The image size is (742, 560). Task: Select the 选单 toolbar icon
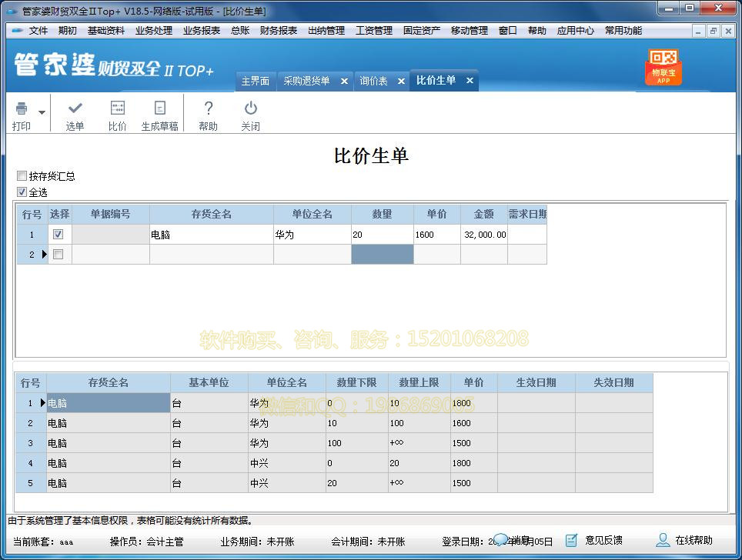pos(75,114)
